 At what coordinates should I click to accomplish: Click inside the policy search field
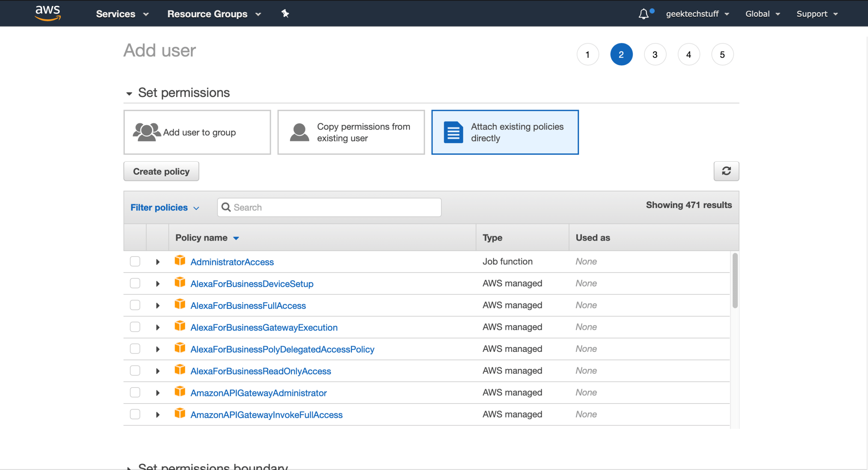pos(329,207)
